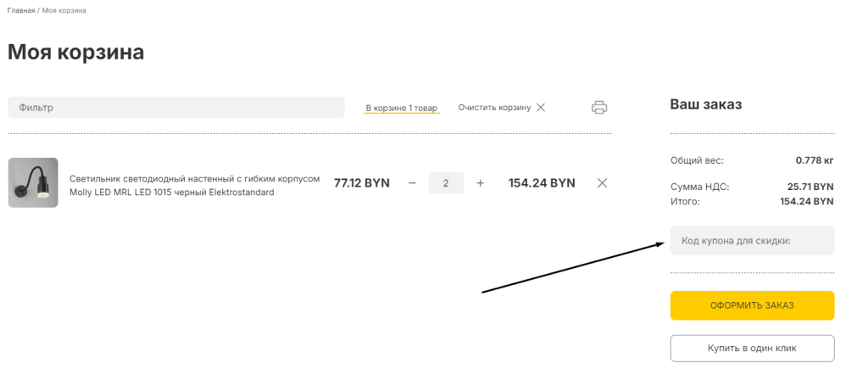Screen dimensions: 868x380
Task: Click the X icon beside Очистить корзину
Action: tap(541, 108)
